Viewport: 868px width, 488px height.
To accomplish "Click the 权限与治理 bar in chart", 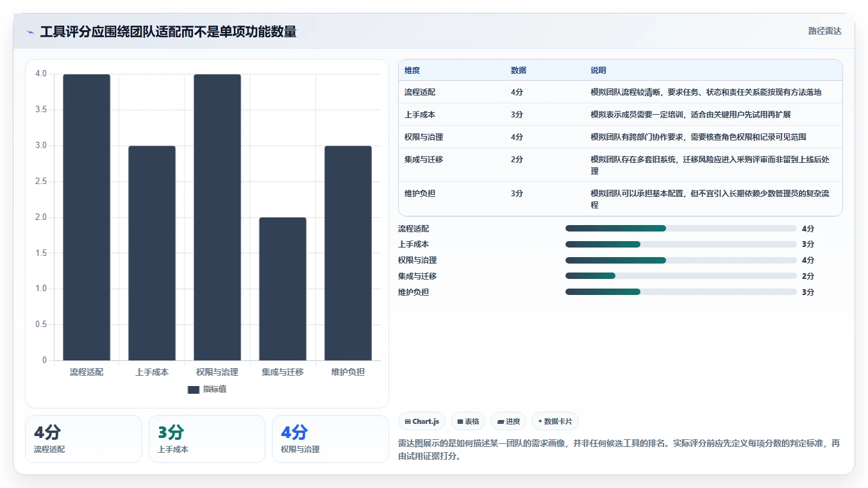I will coord(217,217).
